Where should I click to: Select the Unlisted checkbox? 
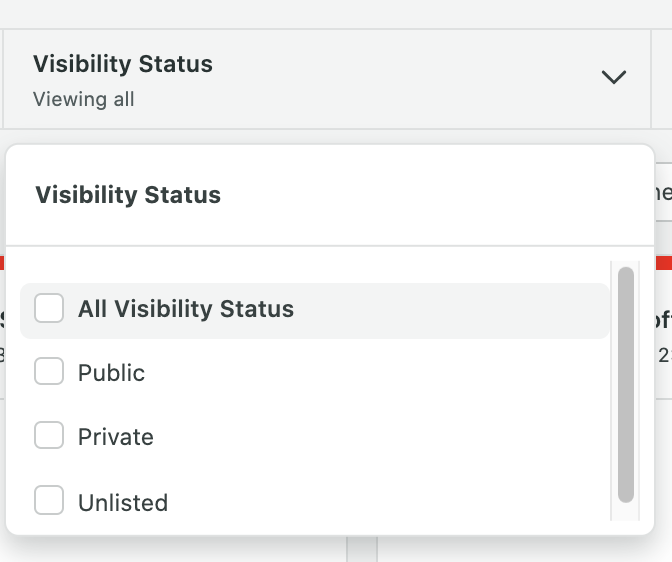tap(49, 501)
